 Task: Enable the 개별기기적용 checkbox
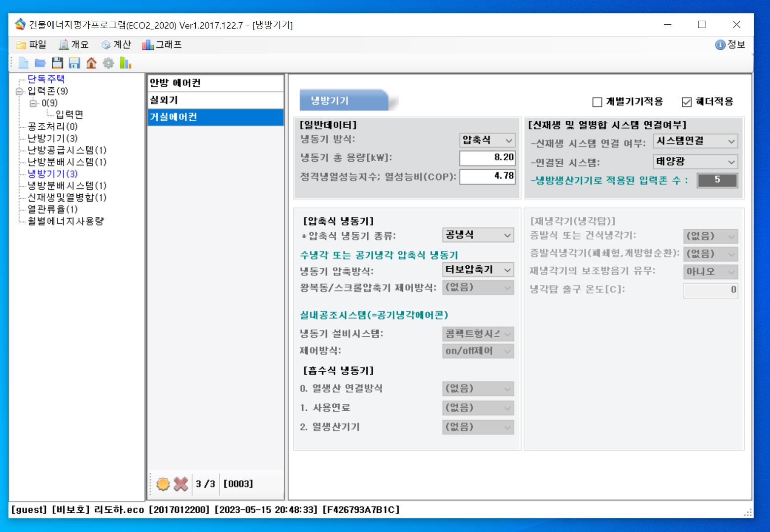(x=597, y=102)
